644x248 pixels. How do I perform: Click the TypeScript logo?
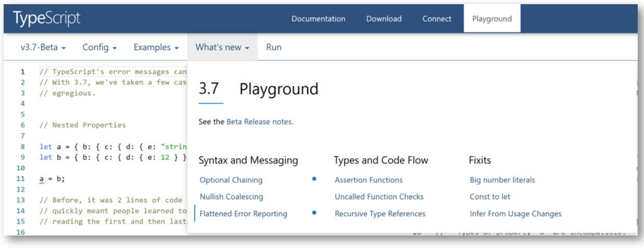point(47,18)
